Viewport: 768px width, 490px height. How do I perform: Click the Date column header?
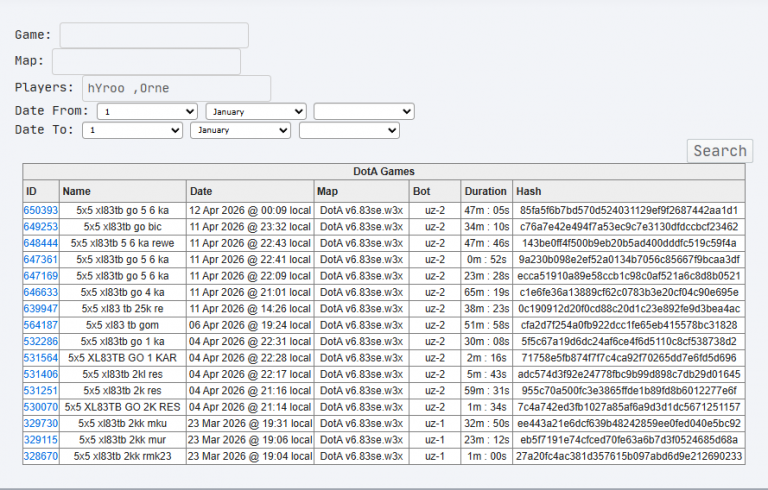point(250,191)
